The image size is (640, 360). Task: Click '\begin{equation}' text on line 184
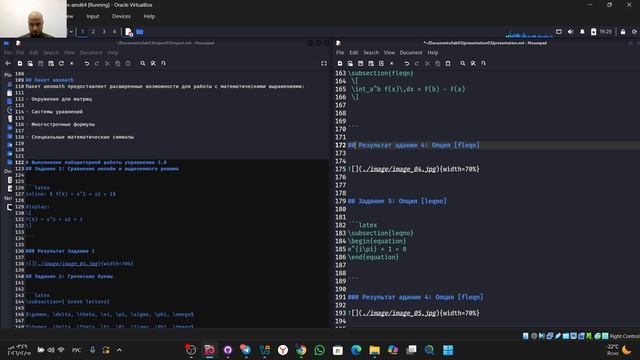[x=377, y=241]
